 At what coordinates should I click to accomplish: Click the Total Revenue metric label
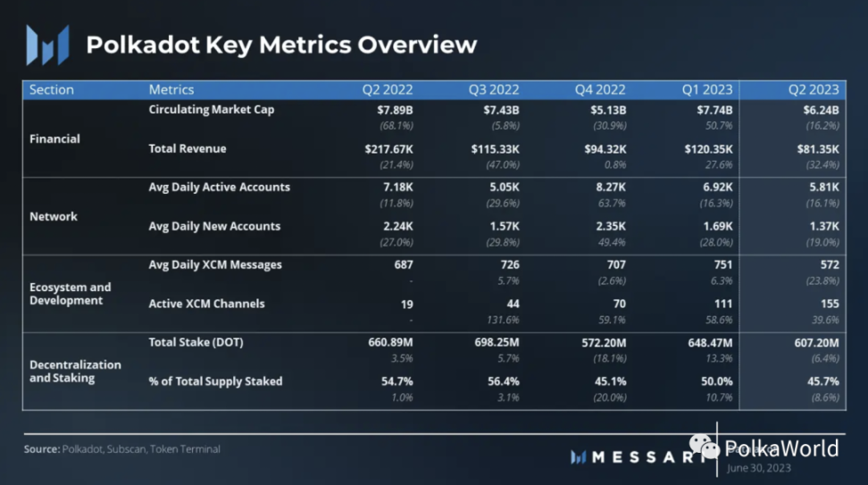coord(188,148)
